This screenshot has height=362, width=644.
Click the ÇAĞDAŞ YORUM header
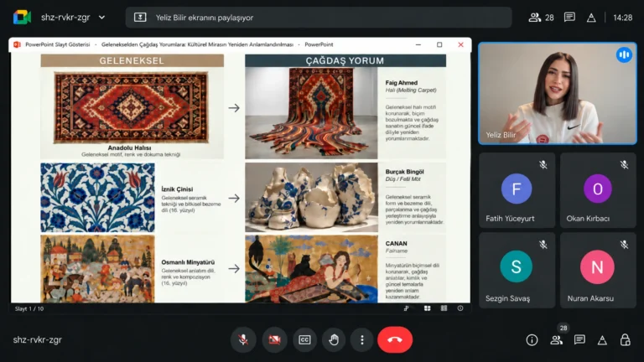point(345,60)
